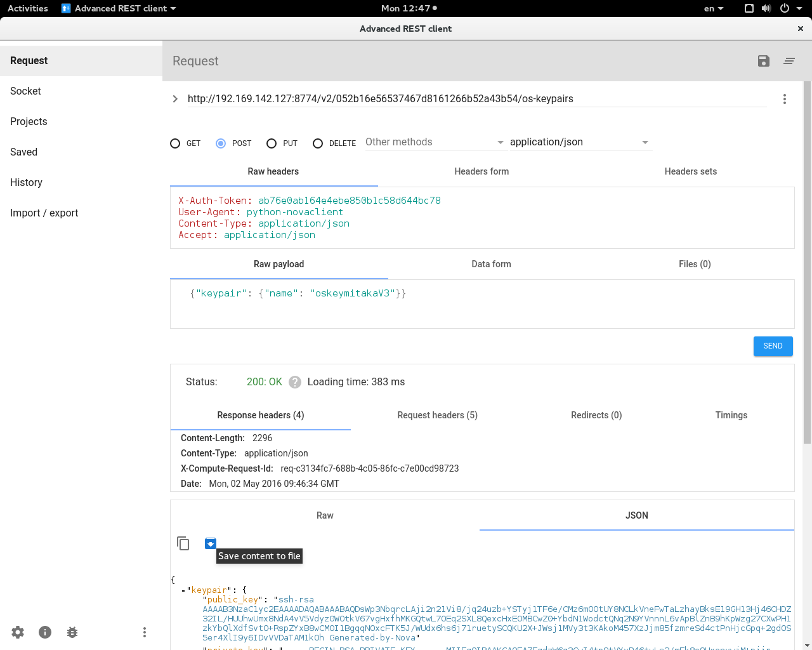Click the status code help question icon
The height and width of the screenshot is (650, 812).
coord(295,382)
